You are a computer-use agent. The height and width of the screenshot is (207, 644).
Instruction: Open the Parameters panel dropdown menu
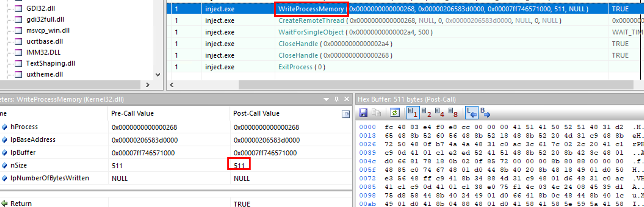326,99
